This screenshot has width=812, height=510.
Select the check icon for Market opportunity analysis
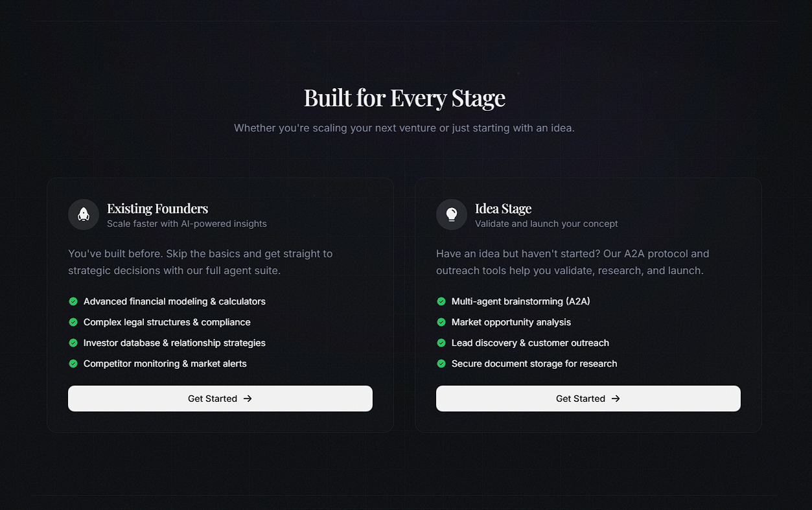click(441, 322)
